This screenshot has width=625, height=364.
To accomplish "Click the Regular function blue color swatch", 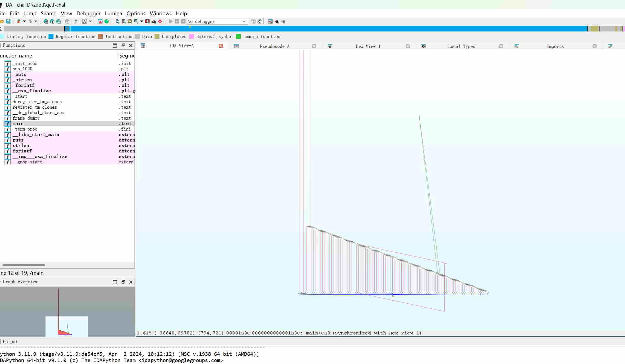I will (51, 36).
